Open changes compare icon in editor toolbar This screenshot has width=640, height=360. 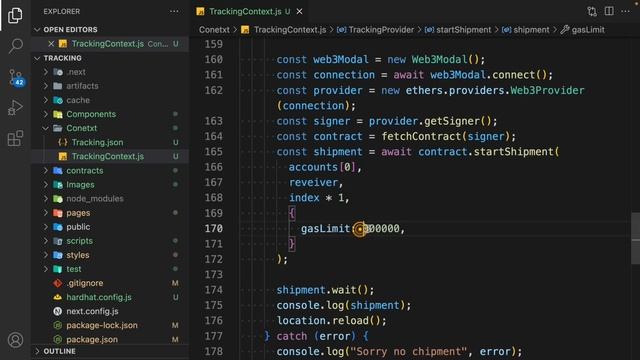[x=592, y=11]
